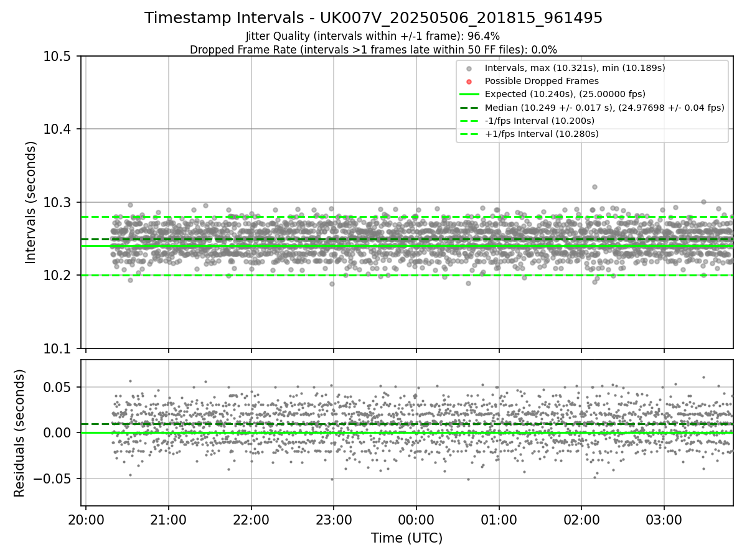Click legend entry '+1/fps Interval (10.280s)'

(542, 133)
